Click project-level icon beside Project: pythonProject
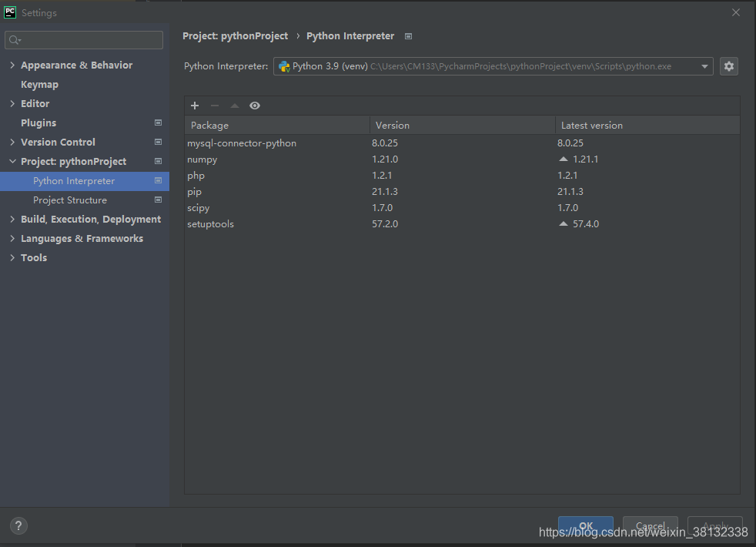The height and width of the screenshot is (547, 756). (158, 162)
